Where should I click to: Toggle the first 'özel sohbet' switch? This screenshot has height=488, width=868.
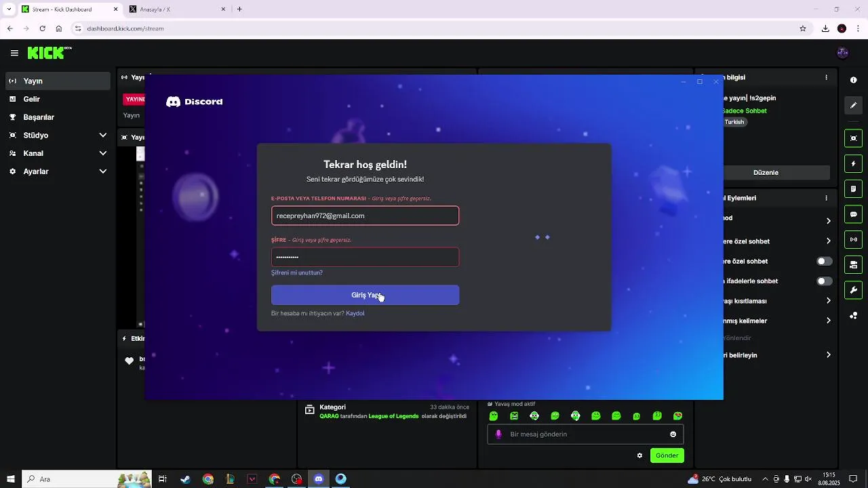[x=824, y=261]
